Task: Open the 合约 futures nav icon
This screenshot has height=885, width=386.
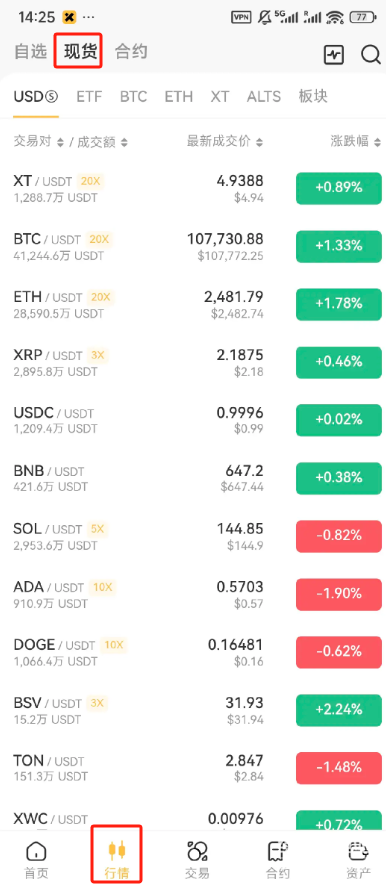Action: point(277,851)
